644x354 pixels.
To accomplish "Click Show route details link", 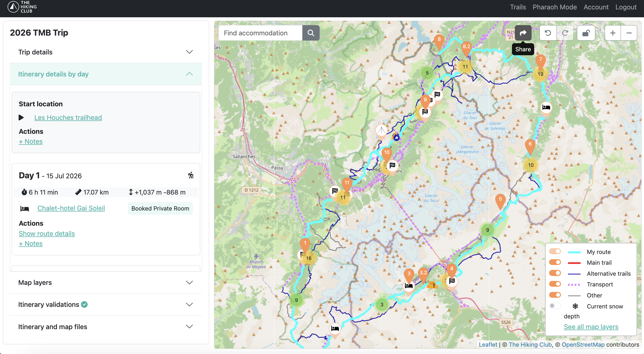I will pyautogui.click(x=47, y=234).
